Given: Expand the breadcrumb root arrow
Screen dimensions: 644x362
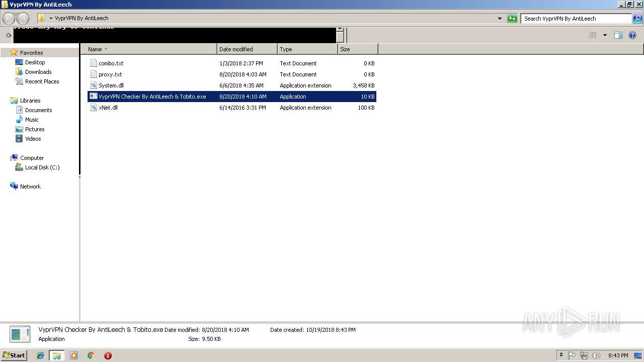Looking at the screenshot, I should click(x=51, y=18).
